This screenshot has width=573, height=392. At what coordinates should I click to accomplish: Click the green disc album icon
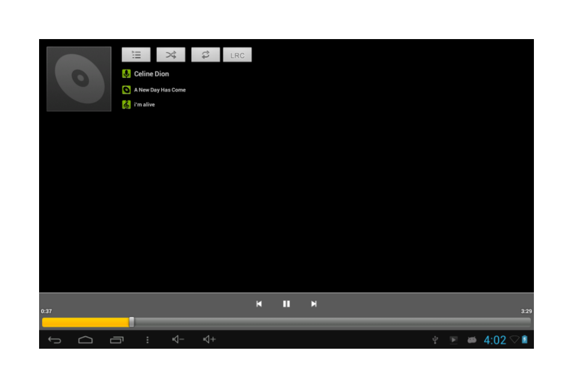coord(126,90)
